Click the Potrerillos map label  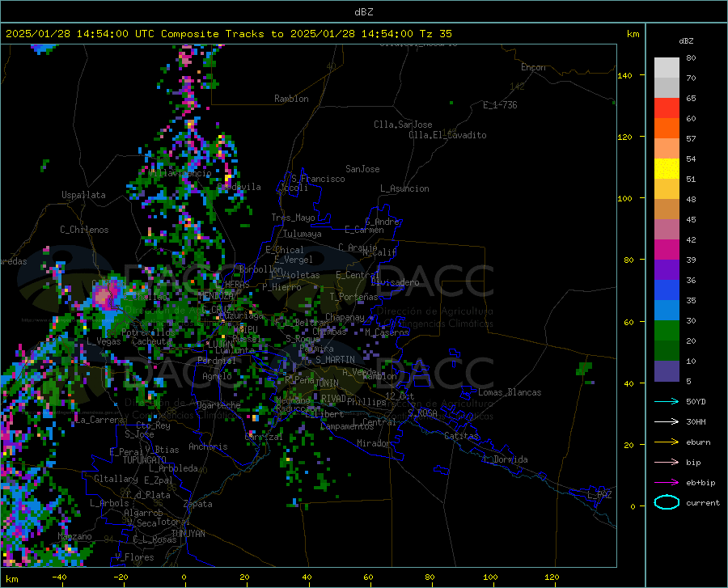(148, 332)
